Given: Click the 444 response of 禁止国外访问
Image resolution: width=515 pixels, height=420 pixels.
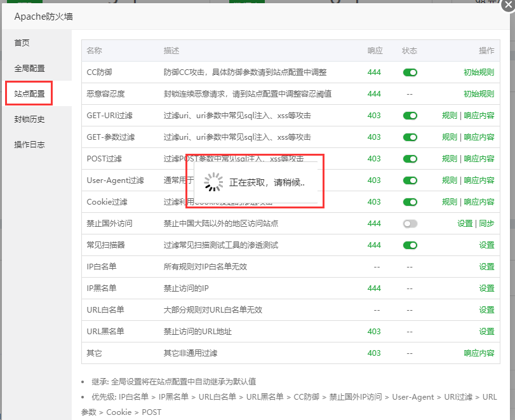Looking at the screenshot, I should click(x=374, y=224).
